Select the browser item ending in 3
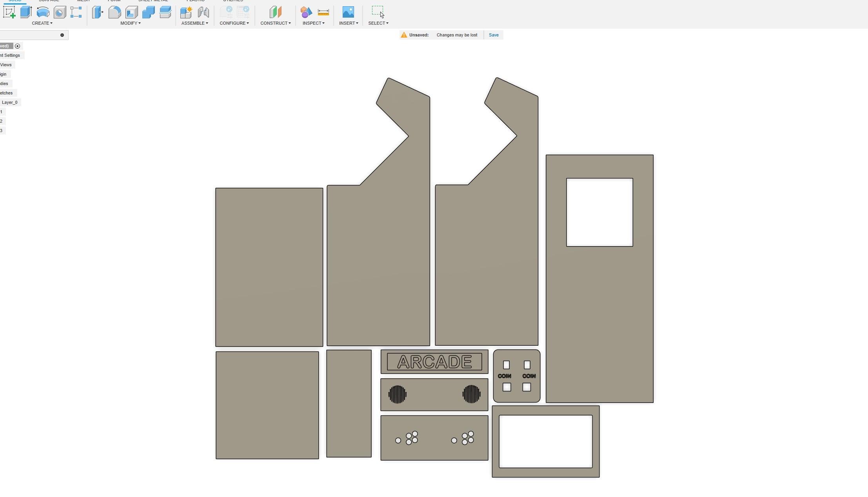This screenshot has height=497, width=868. click(x=2, y=131)
